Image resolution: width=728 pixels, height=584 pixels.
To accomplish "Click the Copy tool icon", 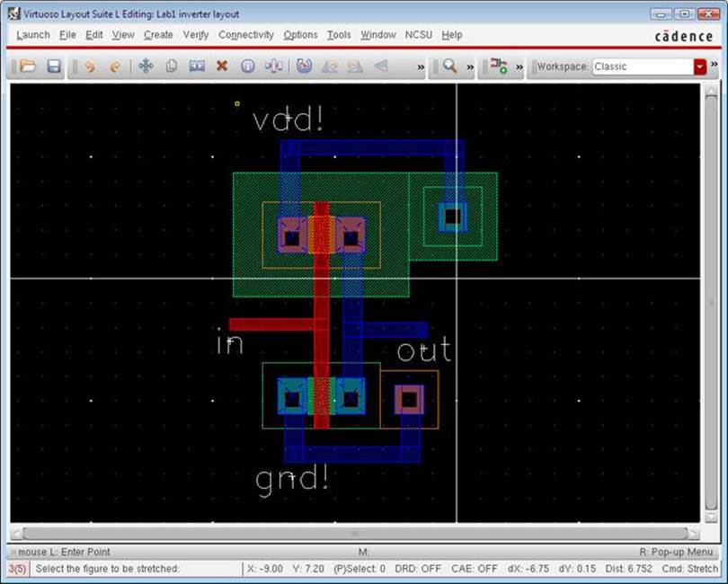I will pos(171,66).
